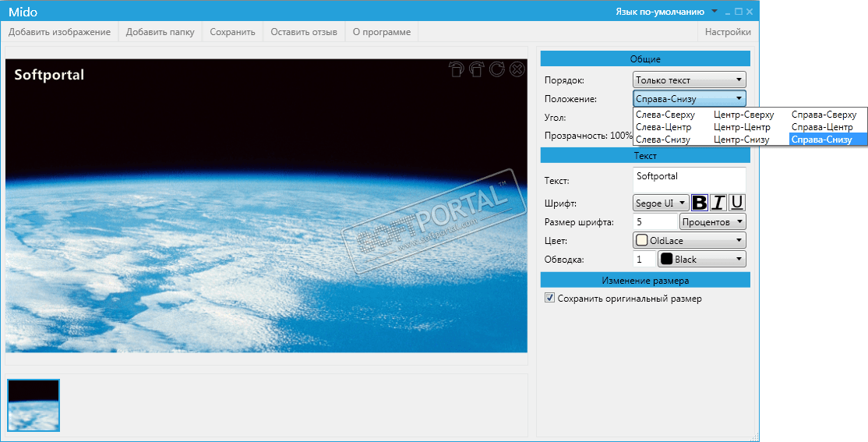Open the Segoe UI font dropdown
Screen dimensions: 868x442
coord(661,203)
